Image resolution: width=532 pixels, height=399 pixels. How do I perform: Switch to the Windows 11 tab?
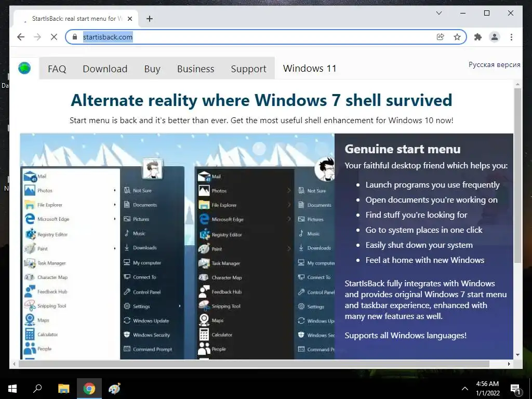point(310,68)
